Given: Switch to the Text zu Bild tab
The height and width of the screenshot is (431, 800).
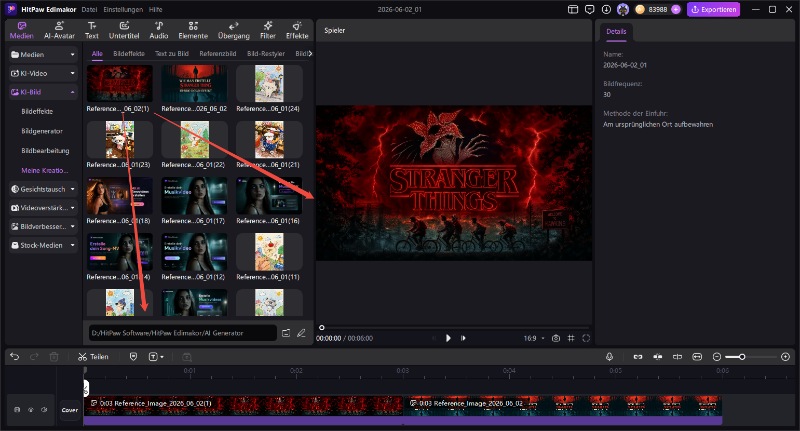Looking at the screenshot, I should coord(171,54).
